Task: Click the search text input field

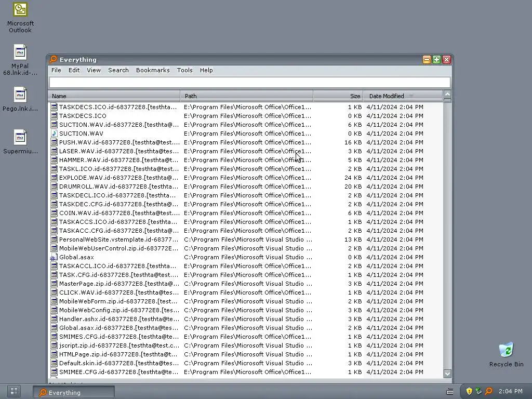Action: 250,83
